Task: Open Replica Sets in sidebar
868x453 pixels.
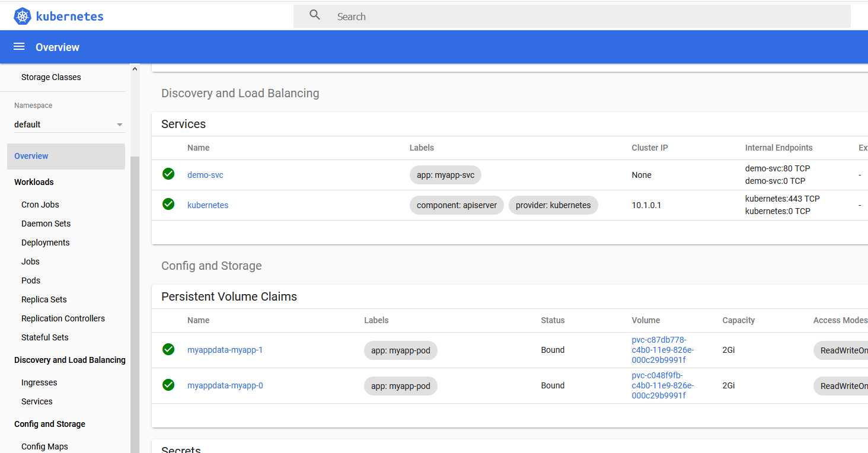Action: [44, 299]
